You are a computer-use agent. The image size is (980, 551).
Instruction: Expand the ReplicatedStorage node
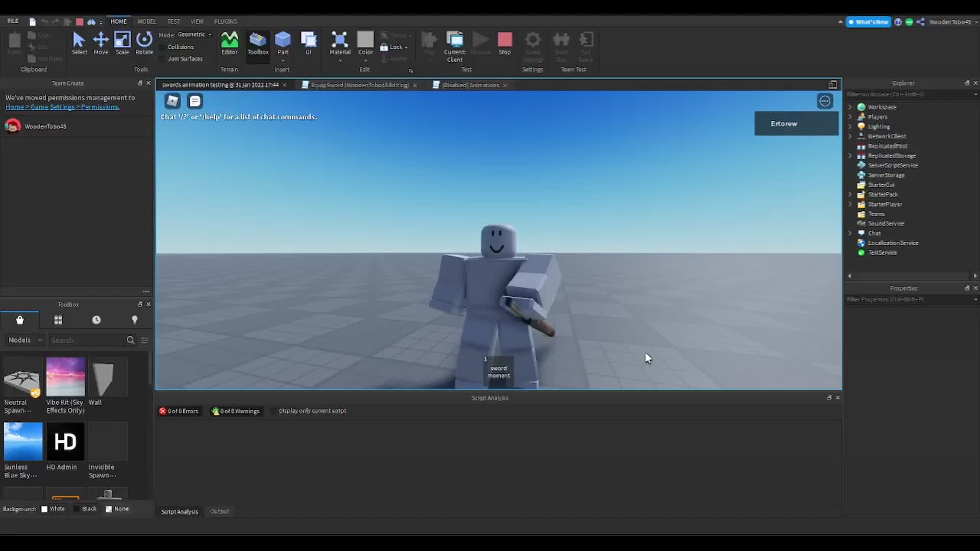pyautogui.click(x=850, y=156)
